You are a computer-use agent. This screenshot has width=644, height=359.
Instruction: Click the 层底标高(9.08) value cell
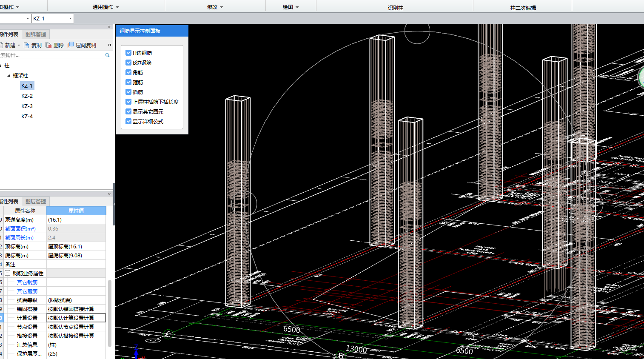tap(76, 256)
